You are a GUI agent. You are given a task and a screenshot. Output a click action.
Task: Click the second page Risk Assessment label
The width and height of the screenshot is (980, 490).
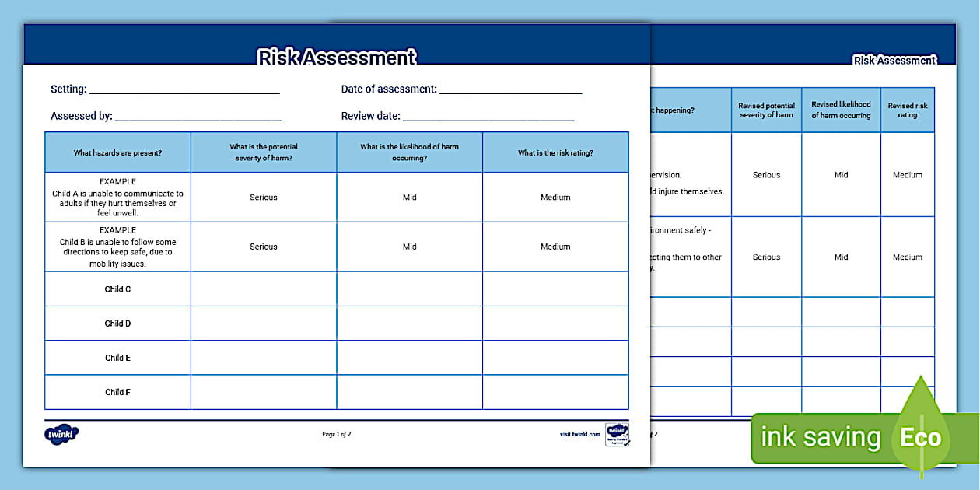[x=894, y=60]
